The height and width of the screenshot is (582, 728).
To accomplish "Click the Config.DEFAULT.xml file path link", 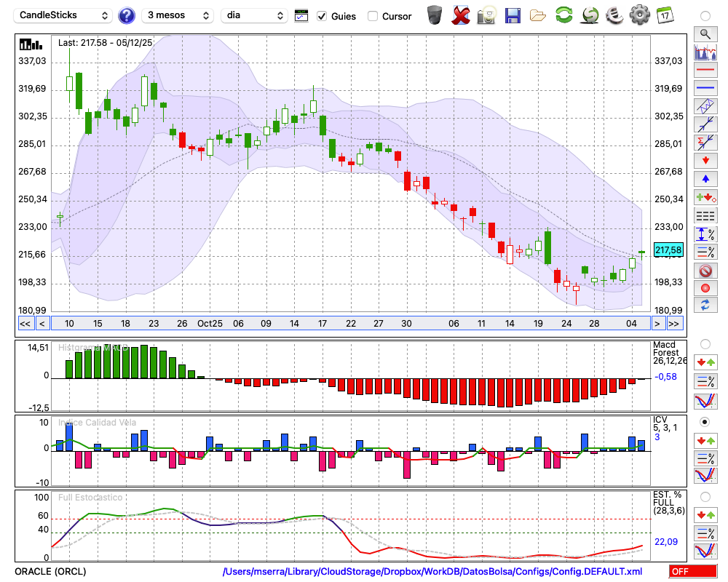I will [432, 572].
